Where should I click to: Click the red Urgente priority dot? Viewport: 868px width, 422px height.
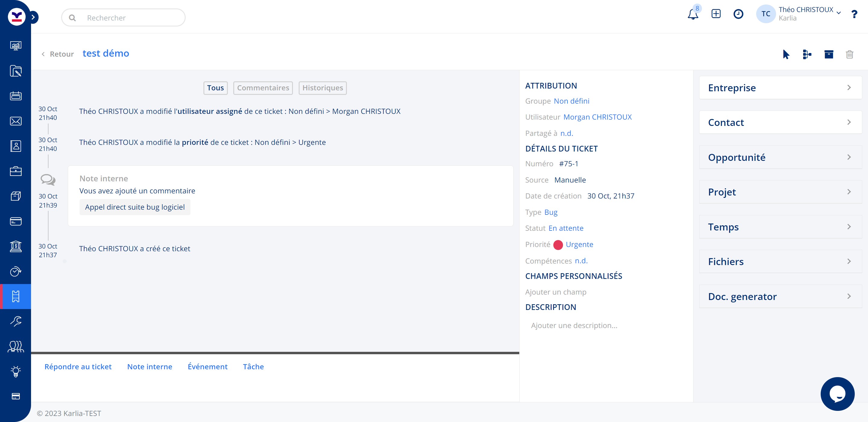(x=558, y=245)
